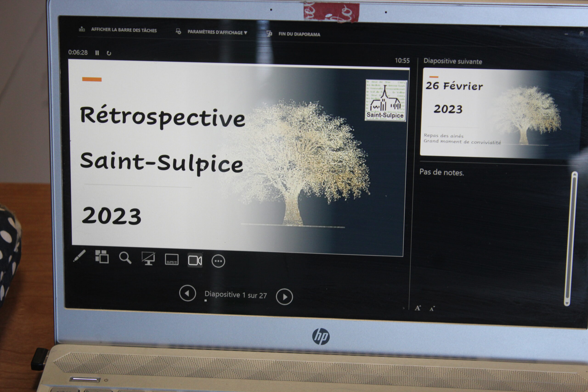The image size is (588, 392).
Task: Select the pen and laser pointer tool
Action: 79,256
